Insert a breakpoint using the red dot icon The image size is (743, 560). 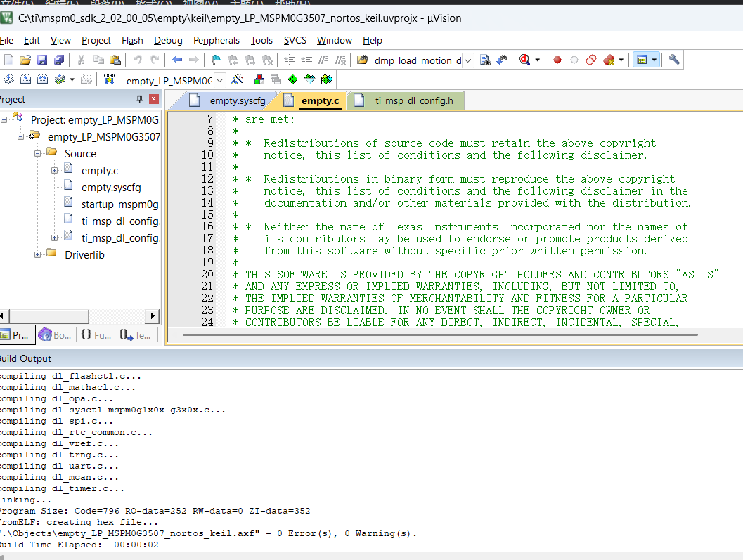[x=557, y=60]
